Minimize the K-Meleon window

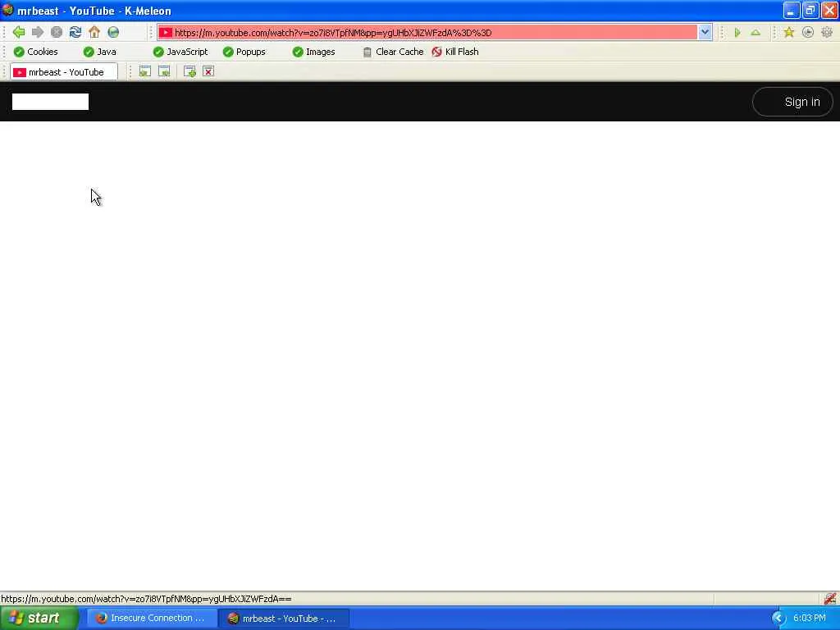pyautogui.click(x=792, y=11)
